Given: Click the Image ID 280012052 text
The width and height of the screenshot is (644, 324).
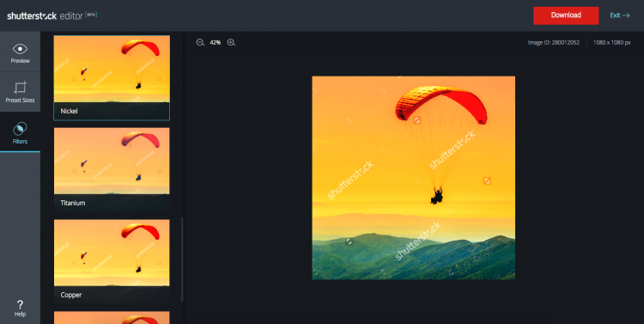Looking at the screenshot, I should [553, 42].
